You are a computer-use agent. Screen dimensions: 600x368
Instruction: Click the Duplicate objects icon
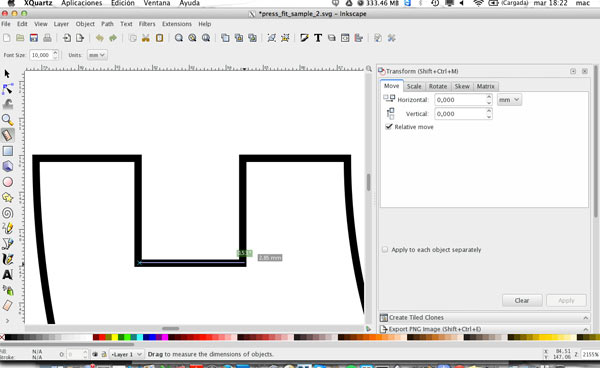225,38
